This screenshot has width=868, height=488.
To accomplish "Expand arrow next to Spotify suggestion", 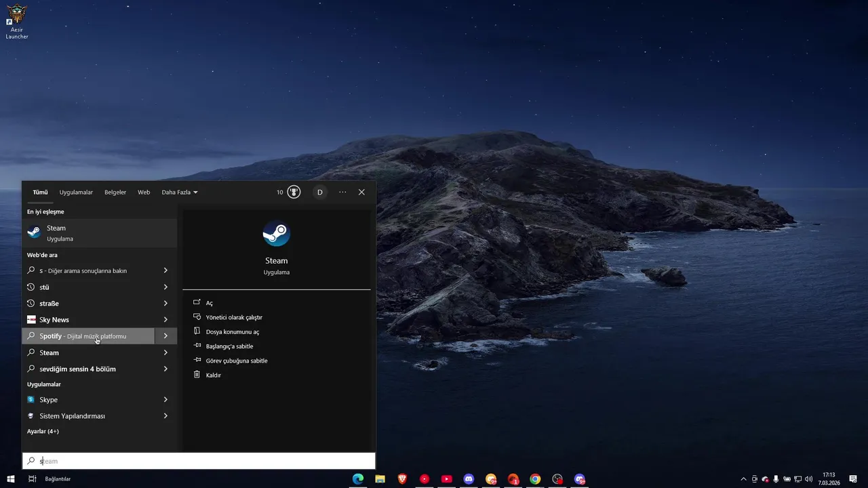I will tap(165, 335).
